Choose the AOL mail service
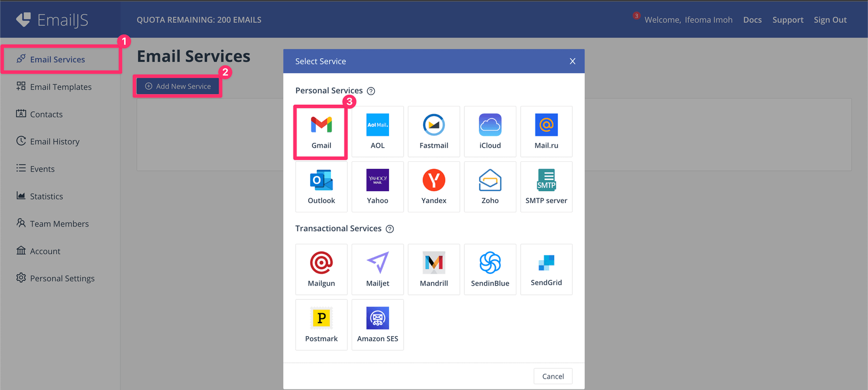The image size is (868, 390). pos(378,132)
